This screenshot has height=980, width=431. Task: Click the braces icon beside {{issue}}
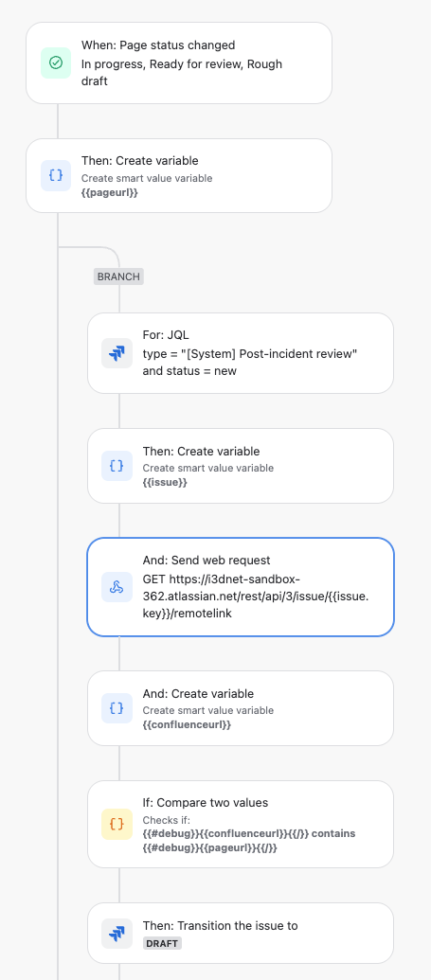(x=117, y=466)
